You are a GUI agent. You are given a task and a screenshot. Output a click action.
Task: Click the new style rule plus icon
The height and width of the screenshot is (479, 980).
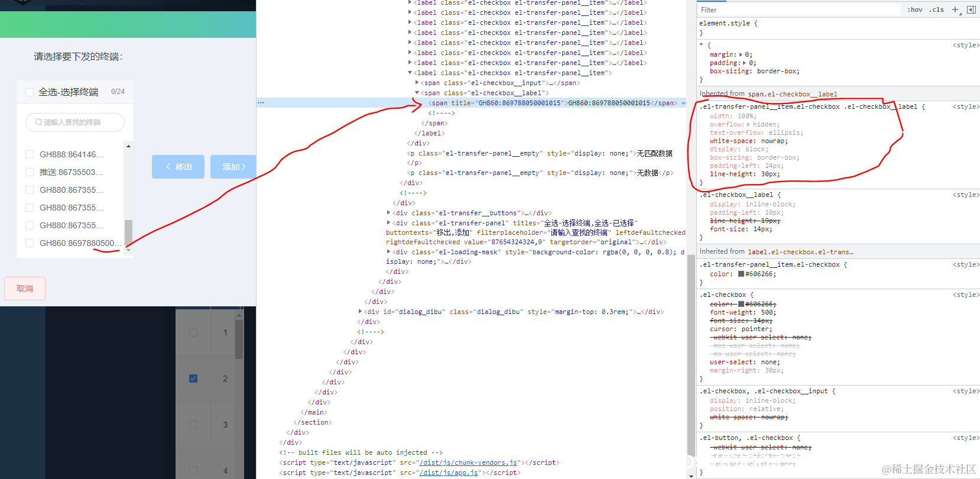(955, 9)
